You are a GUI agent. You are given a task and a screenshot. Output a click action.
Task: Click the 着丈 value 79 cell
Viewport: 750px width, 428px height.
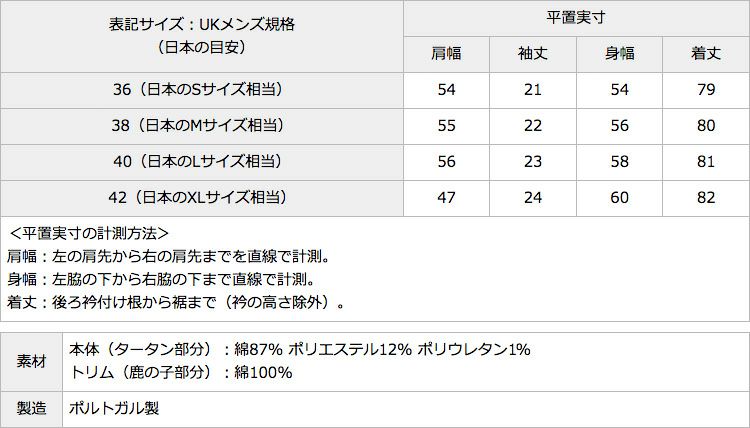[x=706, y=90]
